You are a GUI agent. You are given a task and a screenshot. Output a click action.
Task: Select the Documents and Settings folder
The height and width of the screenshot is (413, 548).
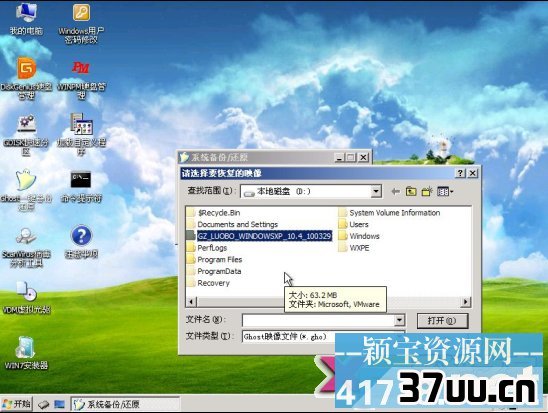point(232,224)
